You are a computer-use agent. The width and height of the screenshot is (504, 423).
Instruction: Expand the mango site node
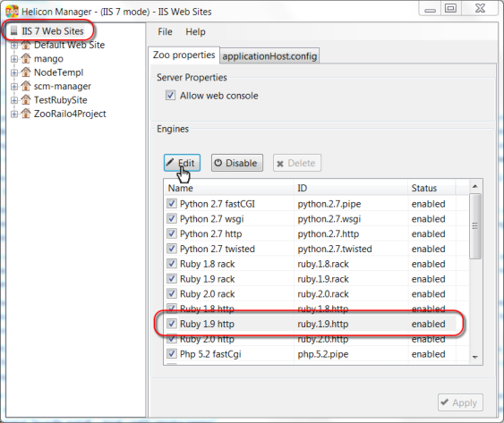tap(13, 59)
